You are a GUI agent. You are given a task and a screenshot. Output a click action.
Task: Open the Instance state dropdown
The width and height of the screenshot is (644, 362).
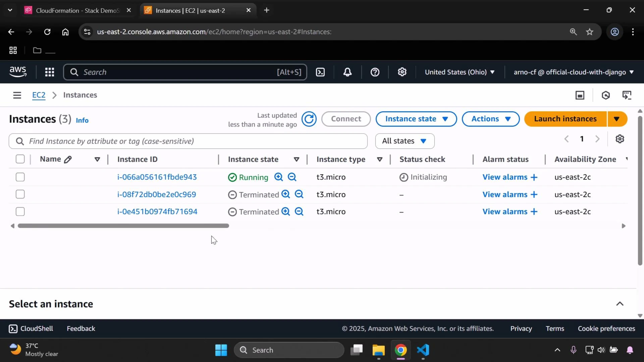[416, 119]
